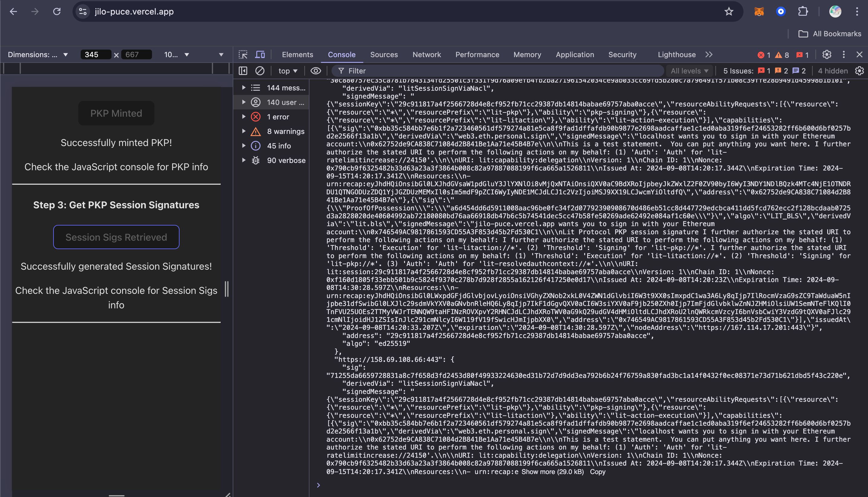Select the 45 info sidebar row
Image resolution: width=868 pixels, height=497 pixels.
pos(271,146)
